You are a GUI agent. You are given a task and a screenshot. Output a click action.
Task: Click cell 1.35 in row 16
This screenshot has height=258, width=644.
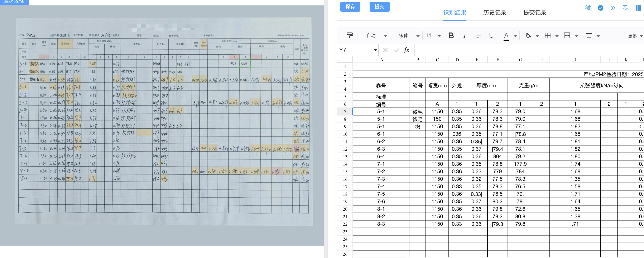click(x=575, y=179)
